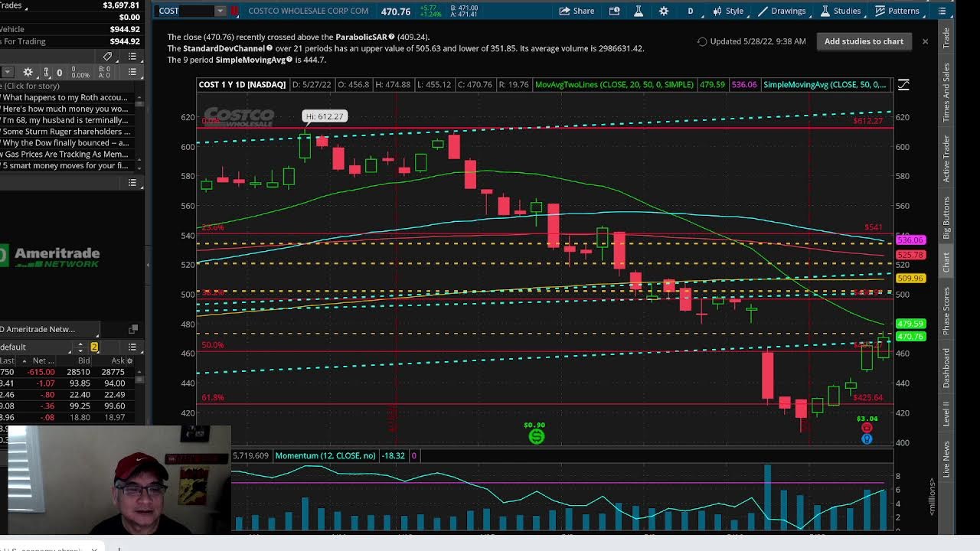The width and height of the screenshot is (980, 551).
Task: Click the price alert icon beside Share
Action: click(x=614, y=11)
